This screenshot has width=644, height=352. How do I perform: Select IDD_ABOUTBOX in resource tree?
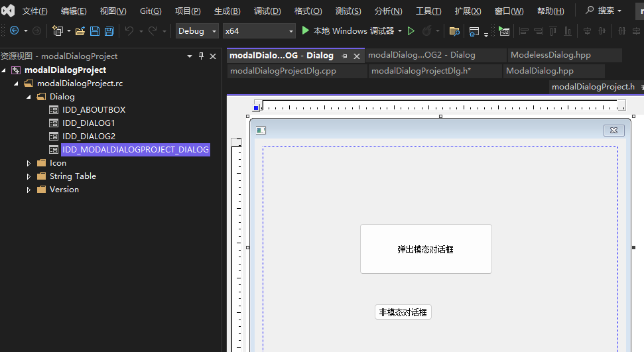[94, 110]
